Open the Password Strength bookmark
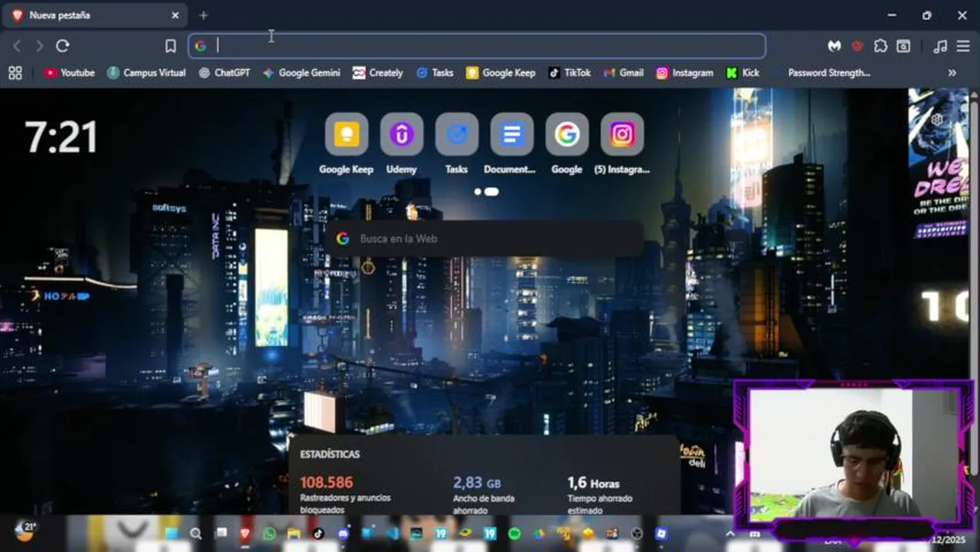The height and width of the screenshot is (552, 980). tap(824, 73)
